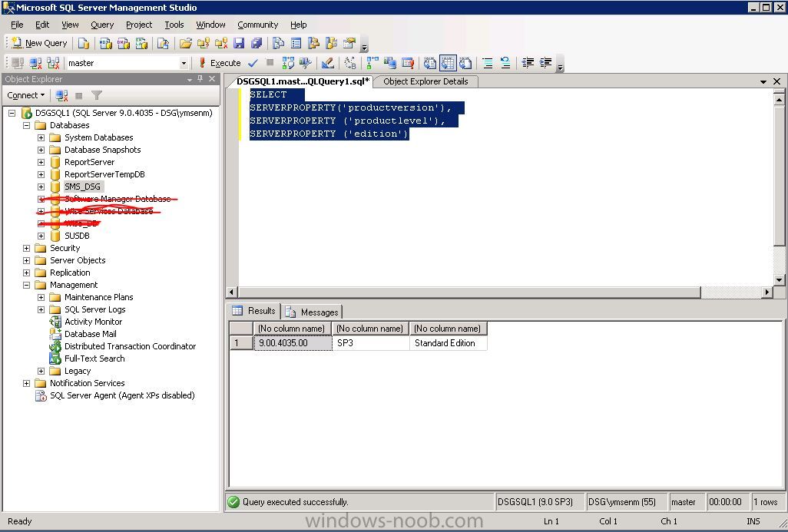Parse the query with the checkmark icon
Image resolution: width=788 pixels, height=532 pixels.
pyautogui.click(x=253, y=63)
